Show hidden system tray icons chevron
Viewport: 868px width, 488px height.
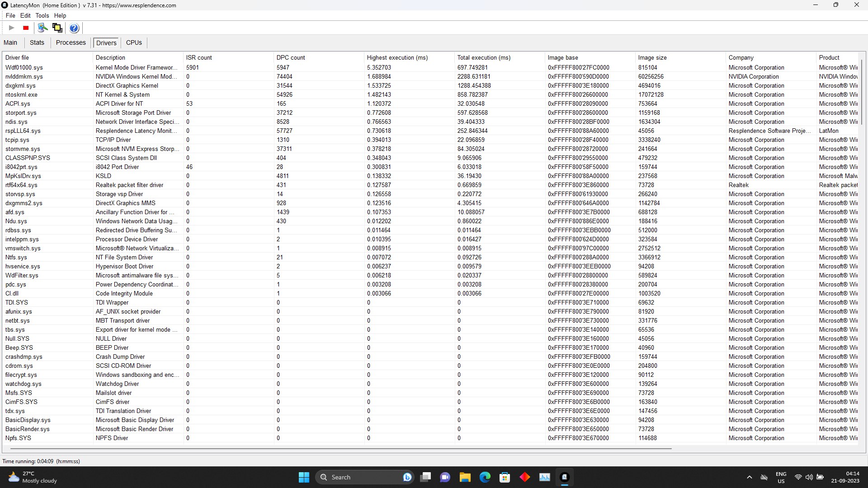(750, 477)
